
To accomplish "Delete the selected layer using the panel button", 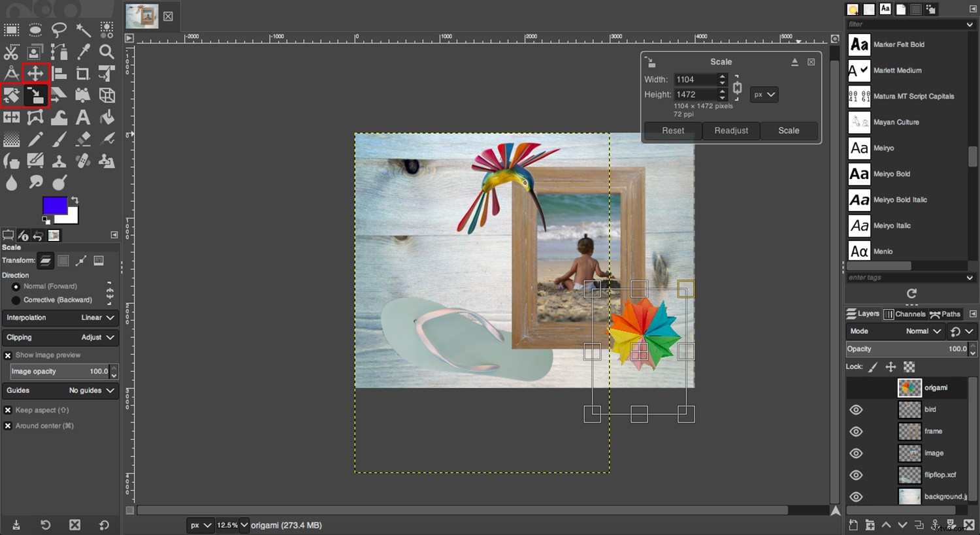I will click(x=969, y=525).
